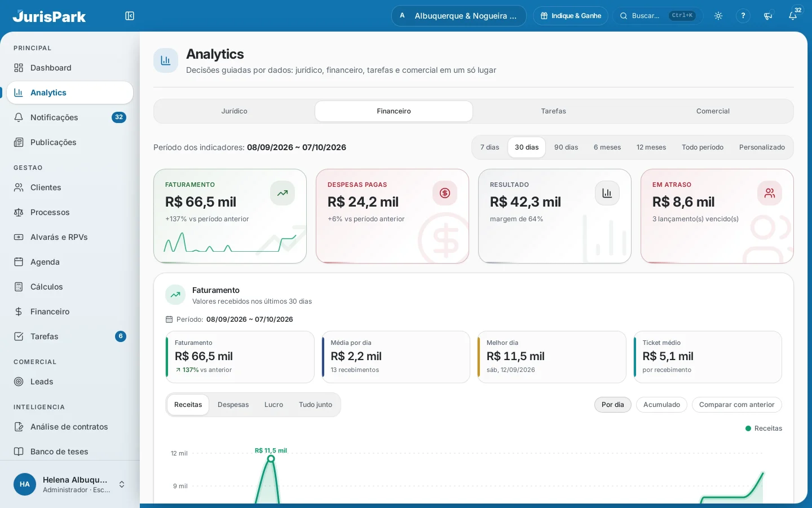Switch chart to Acumulado

click(x=661, y=405)
